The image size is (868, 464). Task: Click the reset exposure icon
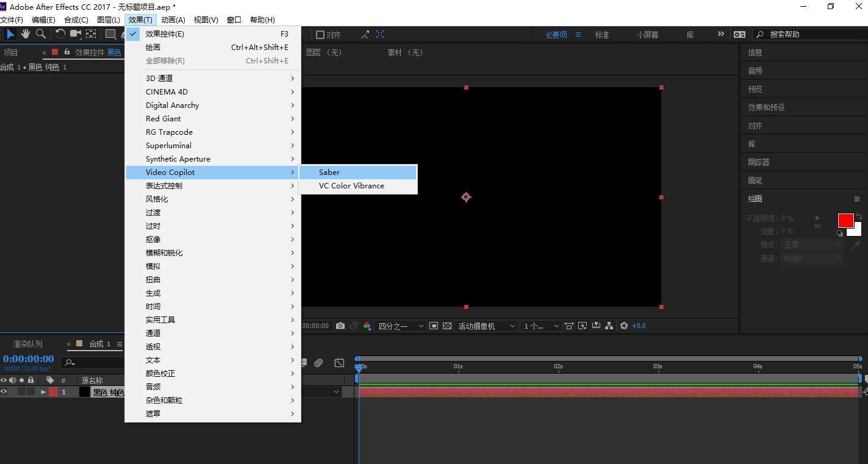tap(623, 326)
